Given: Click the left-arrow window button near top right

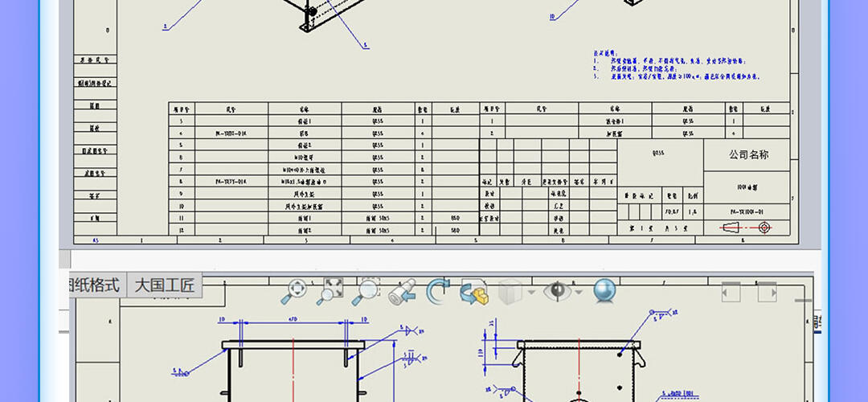Looking at the screenshot, I should click(731, 292).
